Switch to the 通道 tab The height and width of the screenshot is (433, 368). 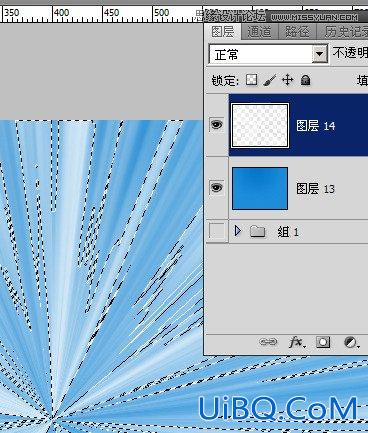coord(260,32)
